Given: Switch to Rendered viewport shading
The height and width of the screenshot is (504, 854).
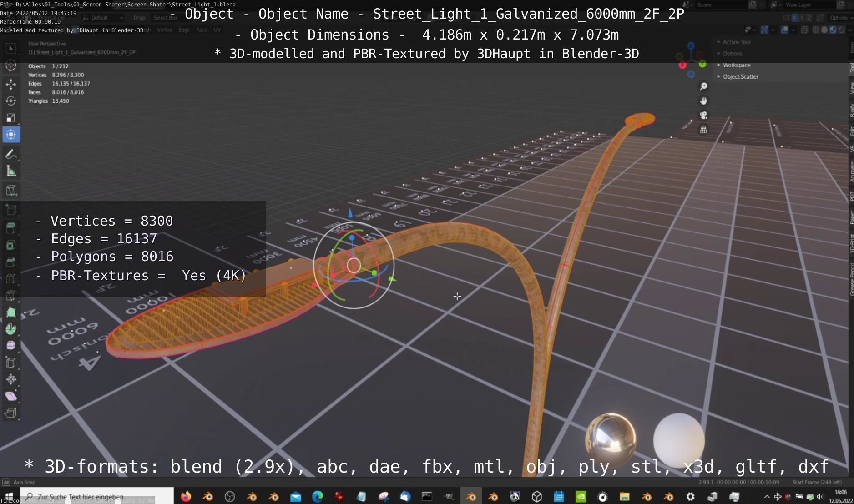Looking at the screenshot, I should pos(841,30).
